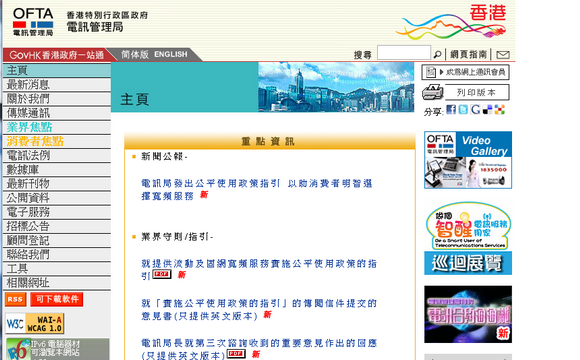Click the last multicolor share icon
The width and height of the screenshot is (580, 360).
(500, 110)
